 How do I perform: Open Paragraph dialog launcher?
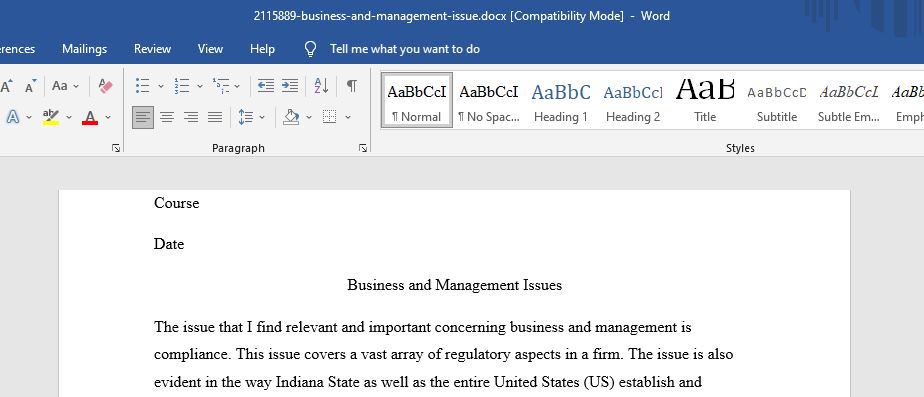(x=363, y=148)
